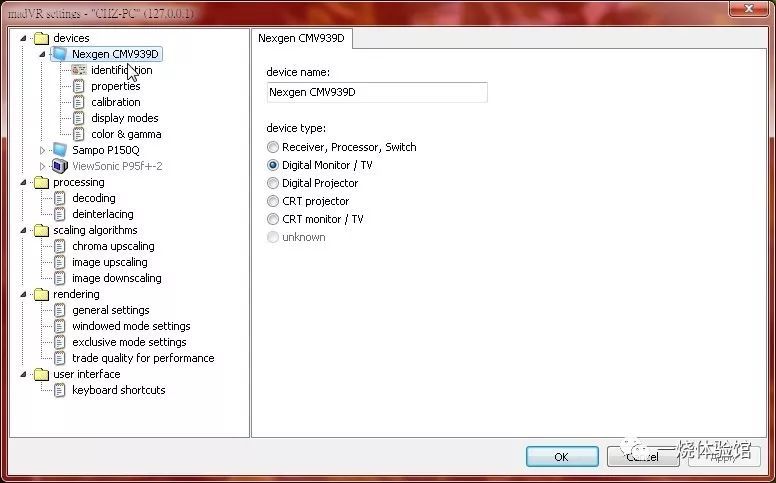Click the rendering folder icon
Screen dimensions: 776x483
point(42,294)
